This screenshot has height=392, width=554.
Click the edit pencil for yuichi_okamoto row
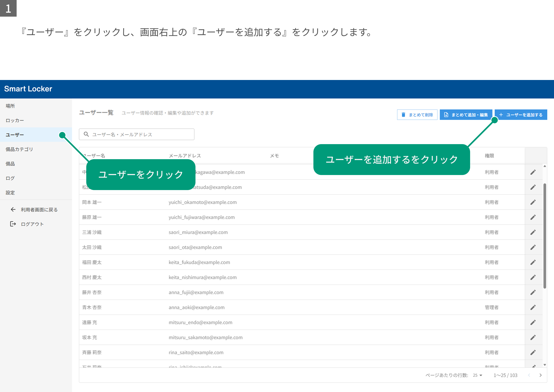(x=533, y=202)
